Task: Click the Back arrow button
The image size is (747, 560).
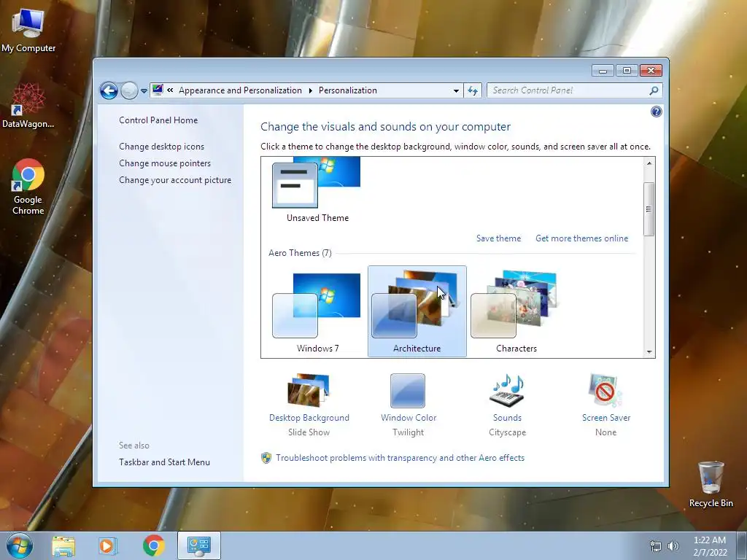Action: [x=109, y=90]
